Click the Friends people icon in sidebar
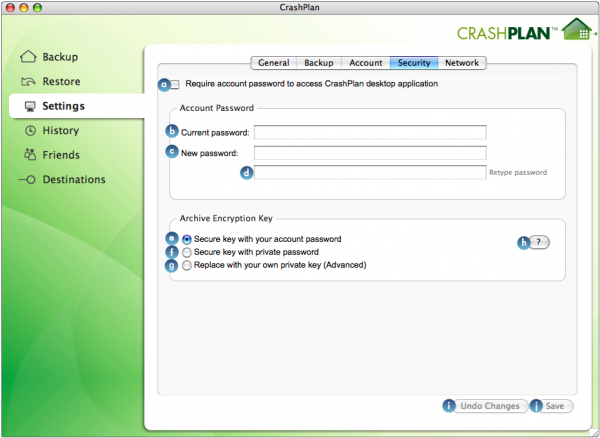 (x=30, y=155)
